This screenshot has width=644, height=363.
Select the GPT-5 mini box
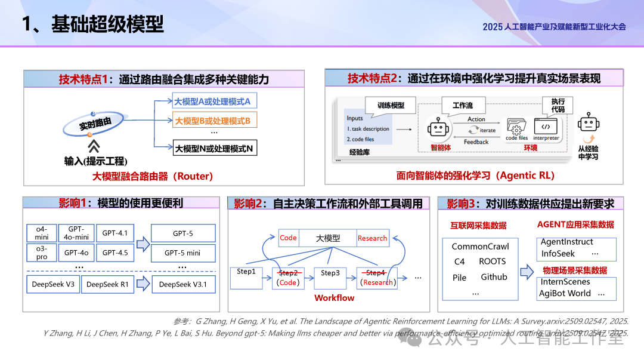click(x=182, y=253)
